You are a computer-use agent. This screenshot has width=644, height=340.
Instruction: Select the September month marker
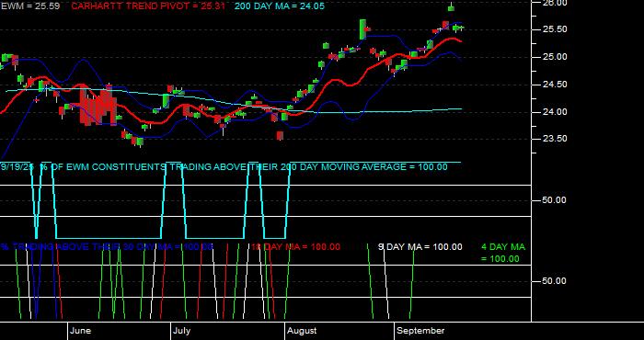[420, 331]
